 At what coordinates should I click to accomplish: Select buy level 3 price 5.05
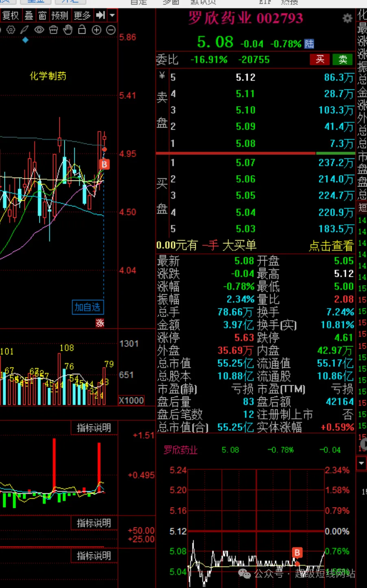tap(246, 195)
